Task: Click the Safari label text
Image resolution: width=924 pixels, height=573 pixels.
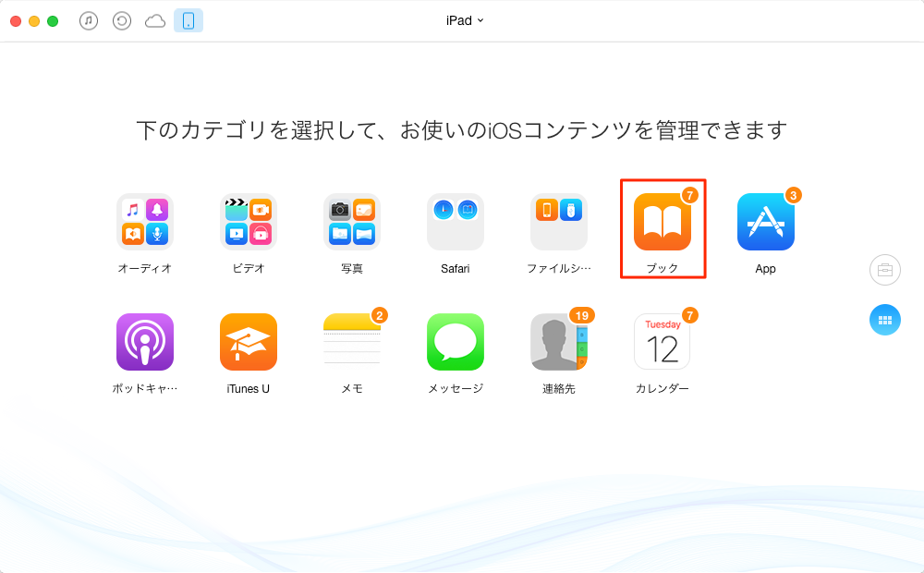Action: tap(456, 268)
